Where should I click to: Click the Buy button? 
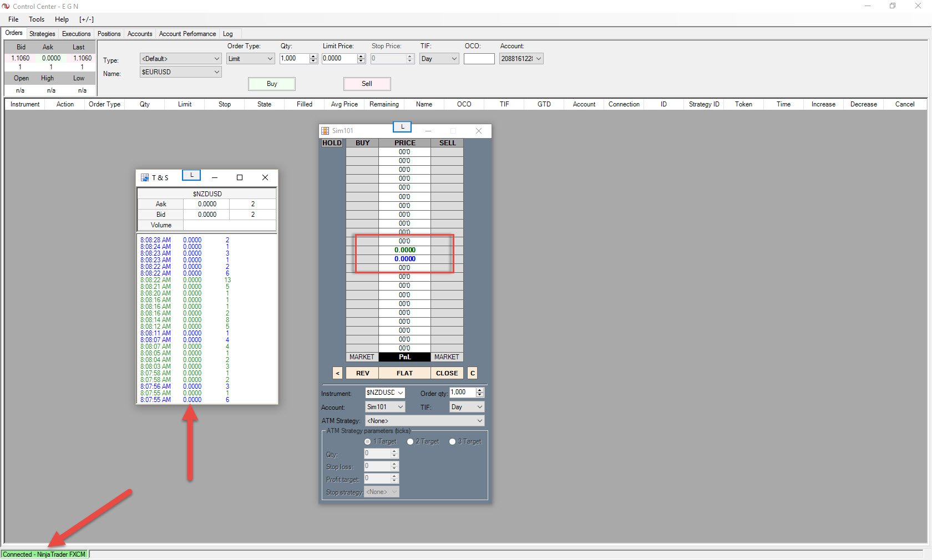click(x=272, y=84)
